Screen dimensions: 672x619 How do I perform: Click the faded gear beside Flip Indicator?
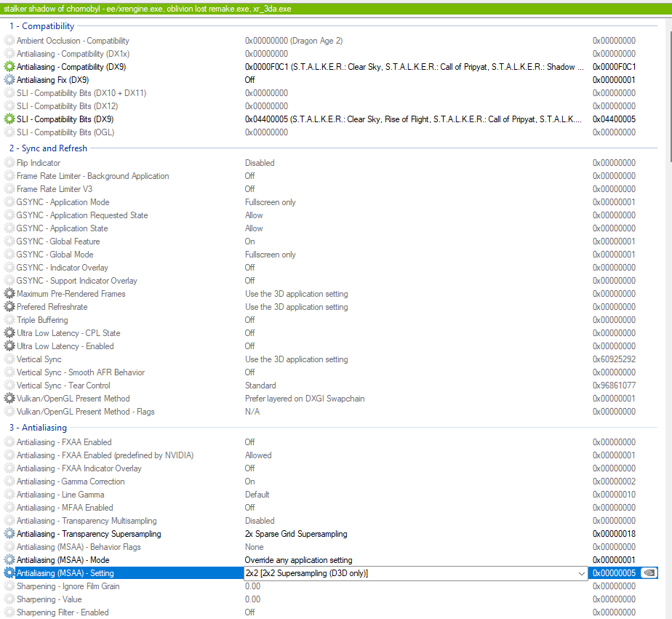click(x=9, y=163)
